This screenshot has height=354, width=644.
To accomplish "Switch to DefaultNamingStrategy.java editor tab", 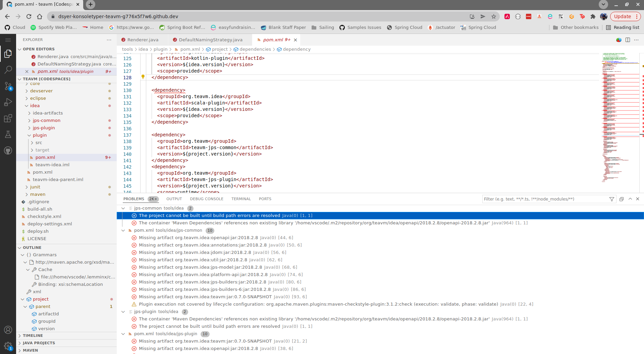I will coord(210,40).
